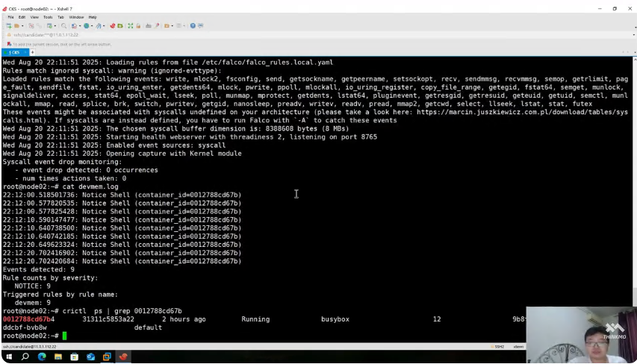Click the New Session toolbar icon

[8, 25]
